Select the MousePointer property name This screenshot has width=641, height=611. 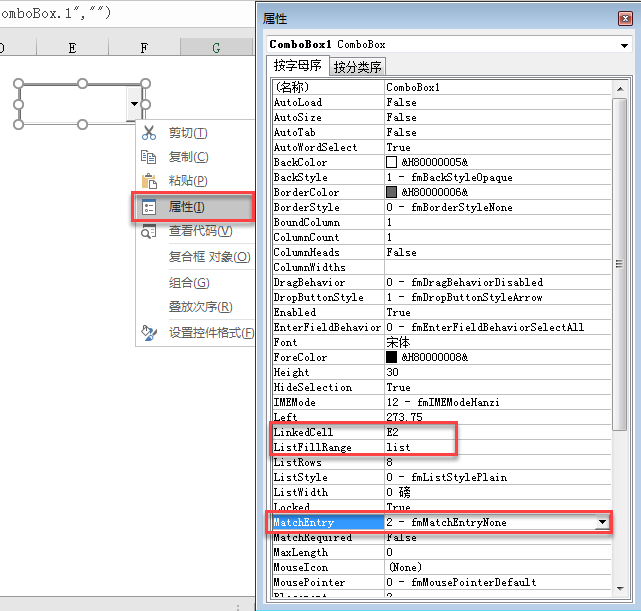click(x=309, y=582)
